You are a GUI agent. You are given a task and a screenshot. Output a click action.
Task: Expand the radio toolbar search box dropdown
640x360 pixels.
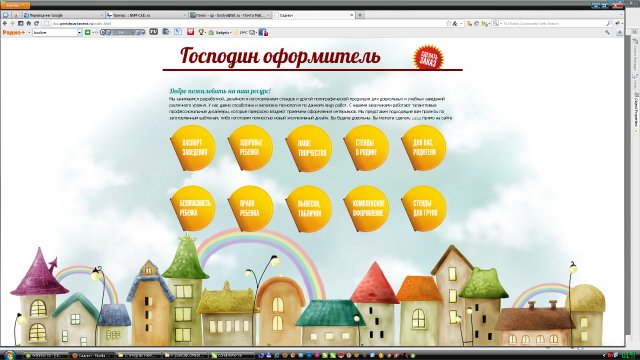[x=80, y=32]
